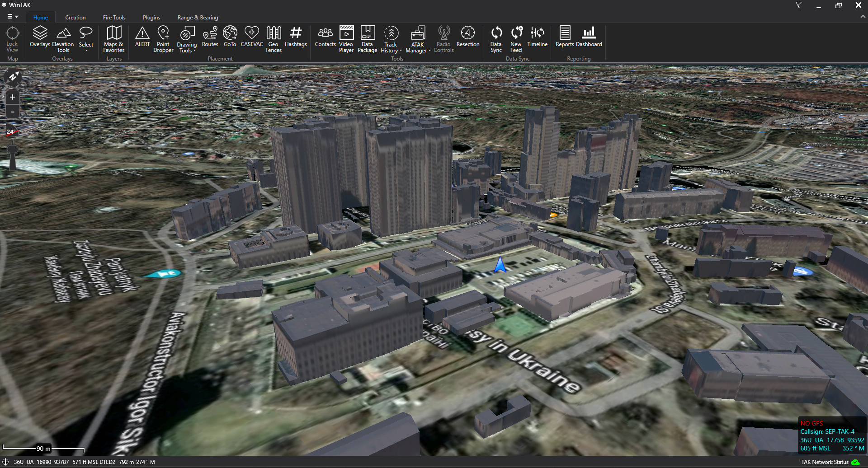Screen dimensions: 868x468
Task: Open the CASEVAC tool
Action: [x=251, y=37]
